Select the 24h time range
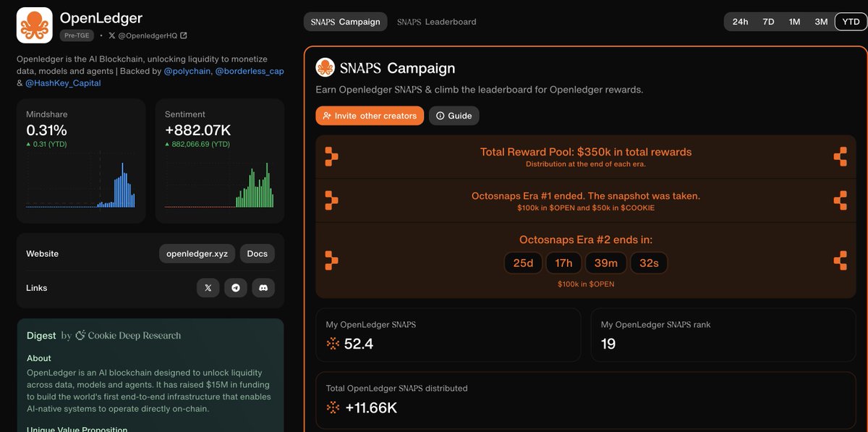868x432 pixels. [x=740, y=22]
